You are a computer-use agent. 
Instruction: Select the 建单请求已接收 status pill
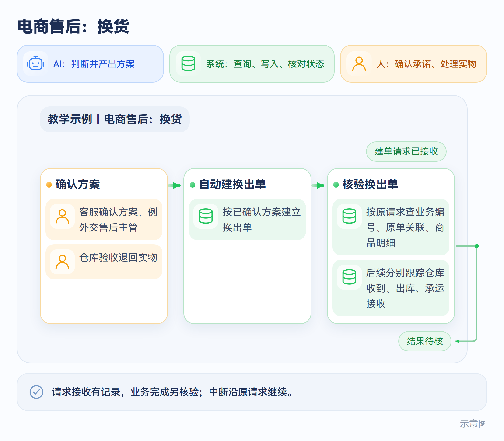pyautogui.click(x=406, y=151)
